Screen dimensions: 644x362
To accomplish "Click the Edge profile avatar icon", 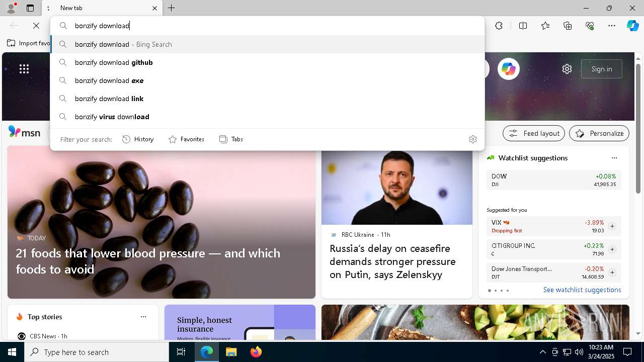I will click(x=11, y=8).
